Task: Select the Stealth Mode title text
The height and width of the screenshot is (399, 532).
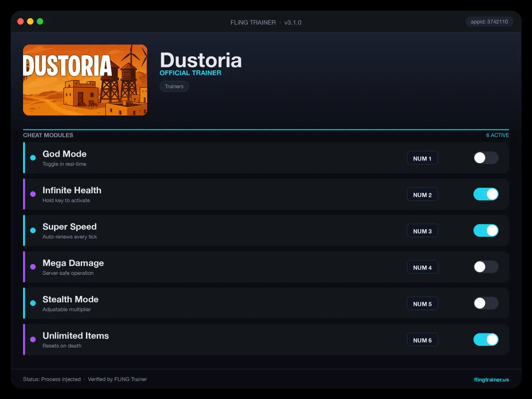Action: 70,299
